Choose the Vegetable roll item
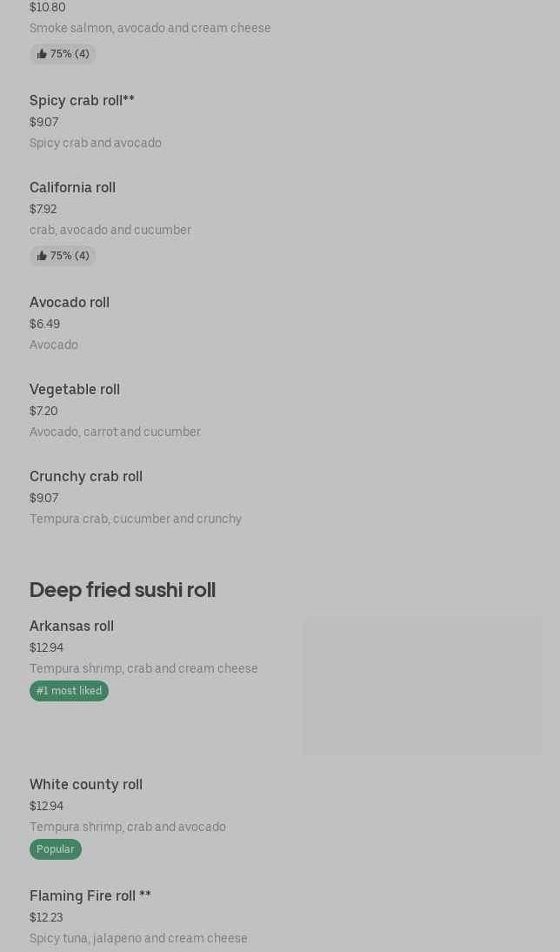Image resolution: width=560 pixels, height=952 pixels. pyautogui.click(x=75, y=390)
